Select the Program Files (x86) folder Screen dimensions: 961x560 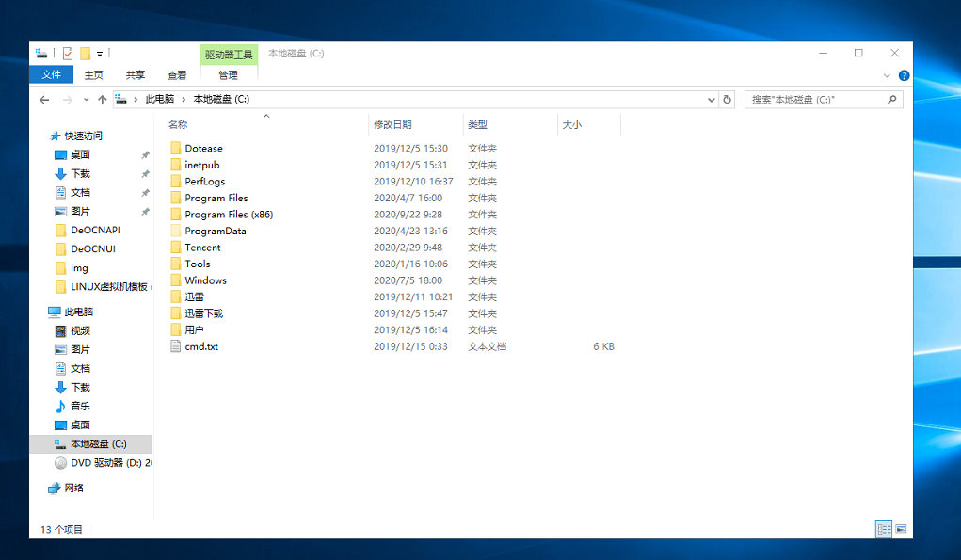click(x=229, y=215)
